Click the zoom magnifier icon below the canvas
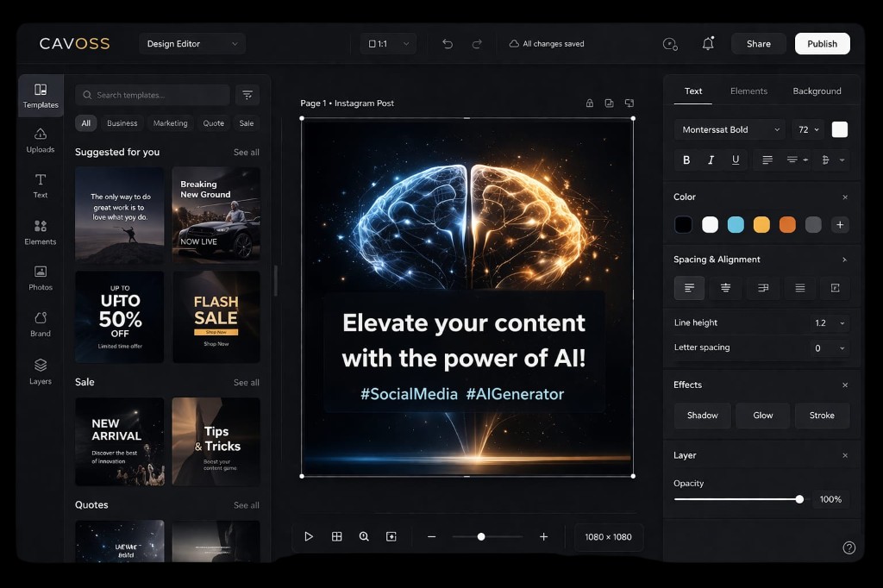 (x=364, y=535)
